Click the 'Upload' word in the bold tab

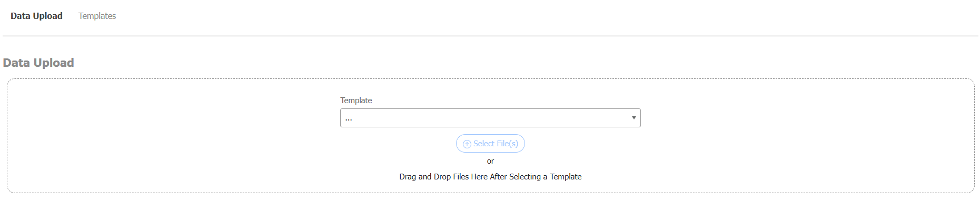pos(47,16)
